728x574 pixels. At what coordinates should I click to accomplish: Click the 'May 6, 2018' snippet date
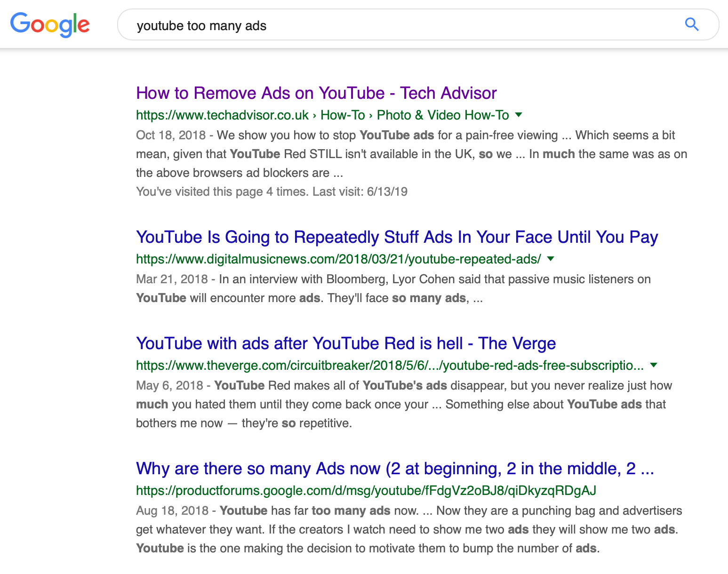coord(169,385)
